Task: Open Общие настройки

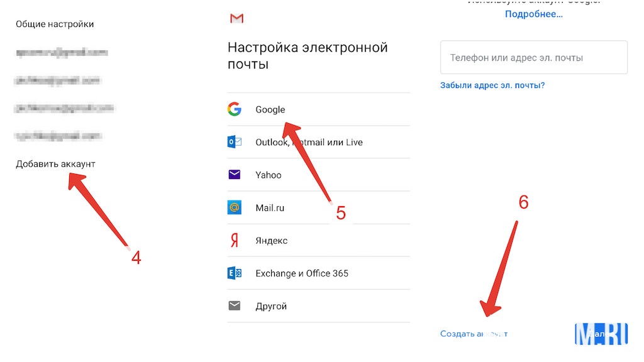Action: tap(55, 25)
